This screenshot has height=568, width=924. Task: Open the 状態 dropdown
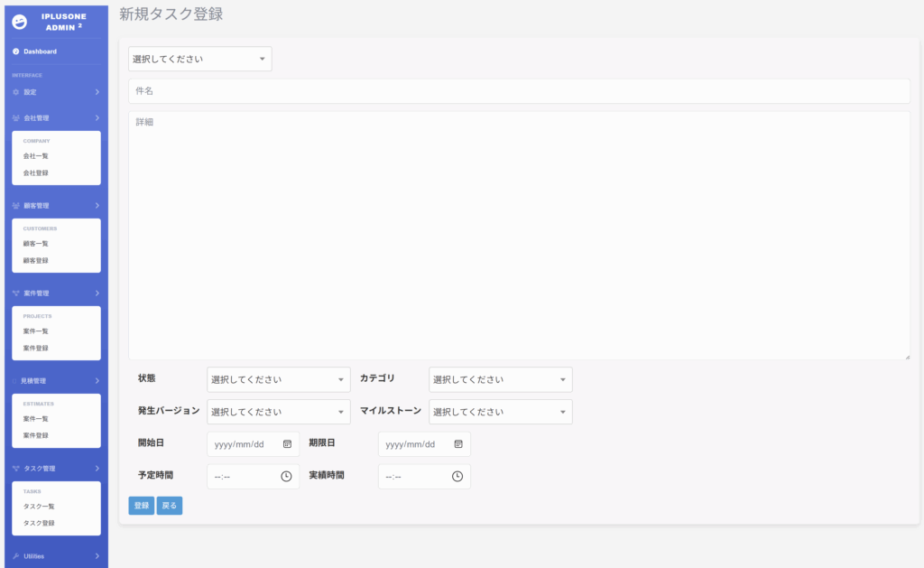[x=279, y=380]
